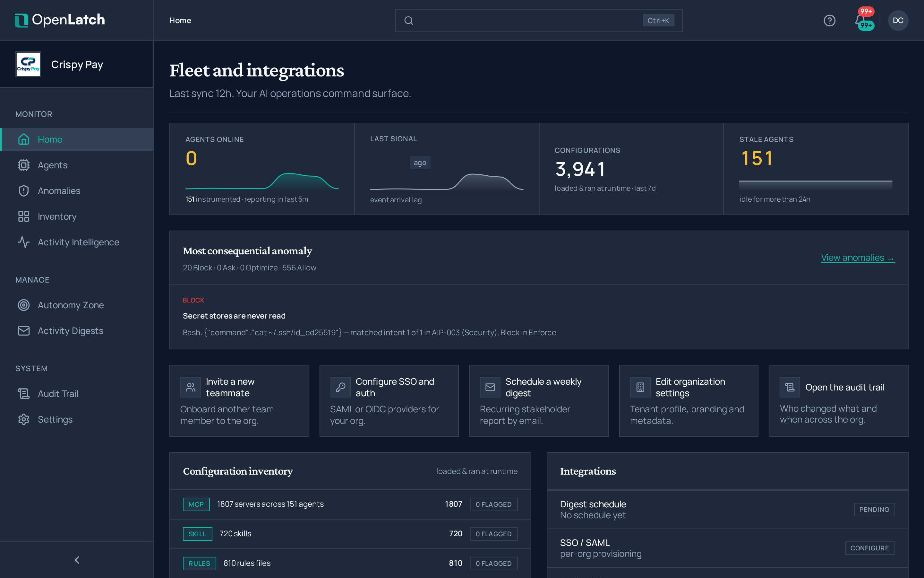
Task: Click the Home breadcrumb in the top bar
Action: (180, 21)
